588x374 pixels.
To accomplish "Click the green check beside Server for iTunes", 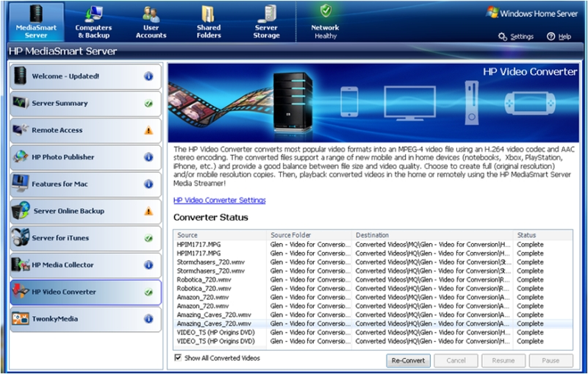I will pyautogui.click(x=148, y=238).
